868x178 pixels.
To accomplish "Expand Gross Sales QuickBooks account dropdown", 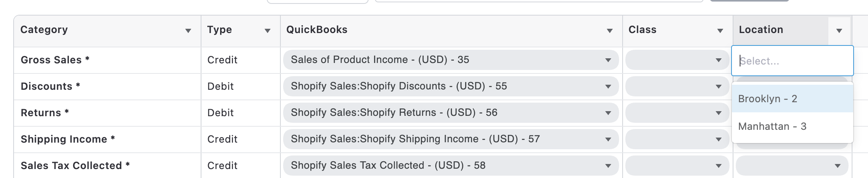I will click(450, 60).
